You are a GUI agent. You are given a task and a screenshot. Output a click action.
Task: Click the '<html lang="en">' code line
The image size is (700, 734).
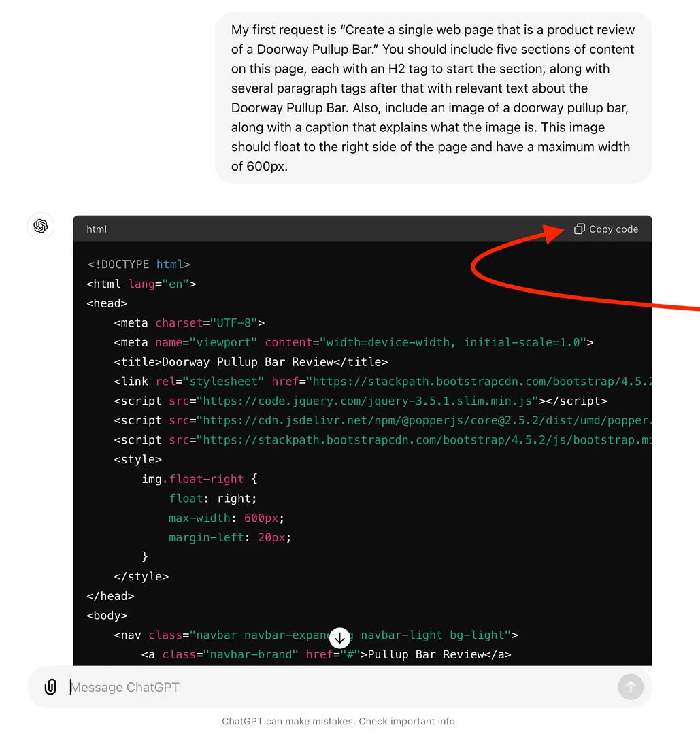[x=141, y=284]
